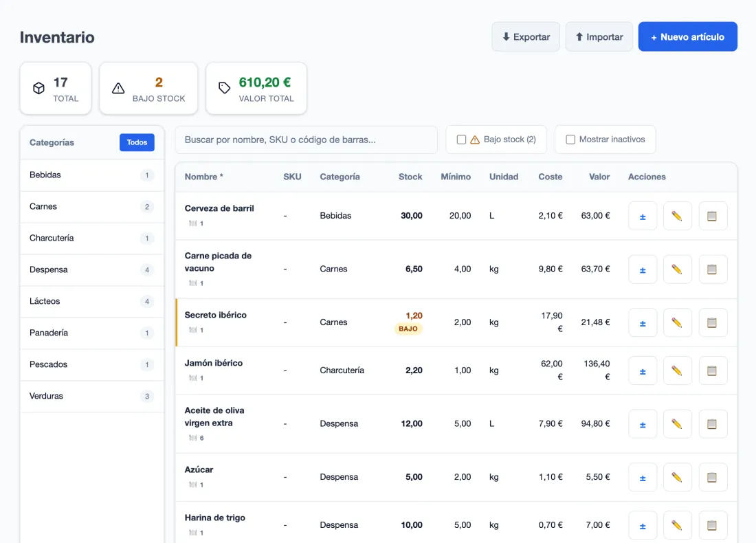Filter by Carnes category
This screenshot has height=543, width=756.
(91, 207)
